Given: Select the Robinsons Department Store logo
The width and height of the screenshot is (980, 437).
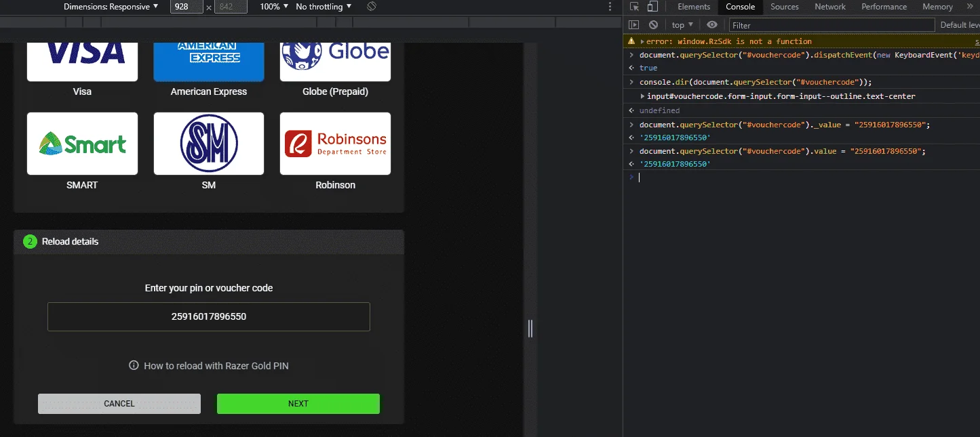Looking at the screenshot, I should (x=335, y=144).
